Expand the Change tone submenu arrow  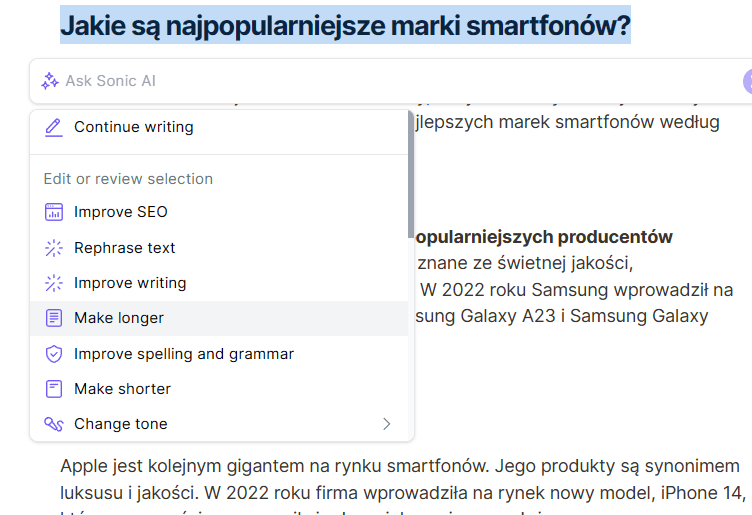[387, 424]
